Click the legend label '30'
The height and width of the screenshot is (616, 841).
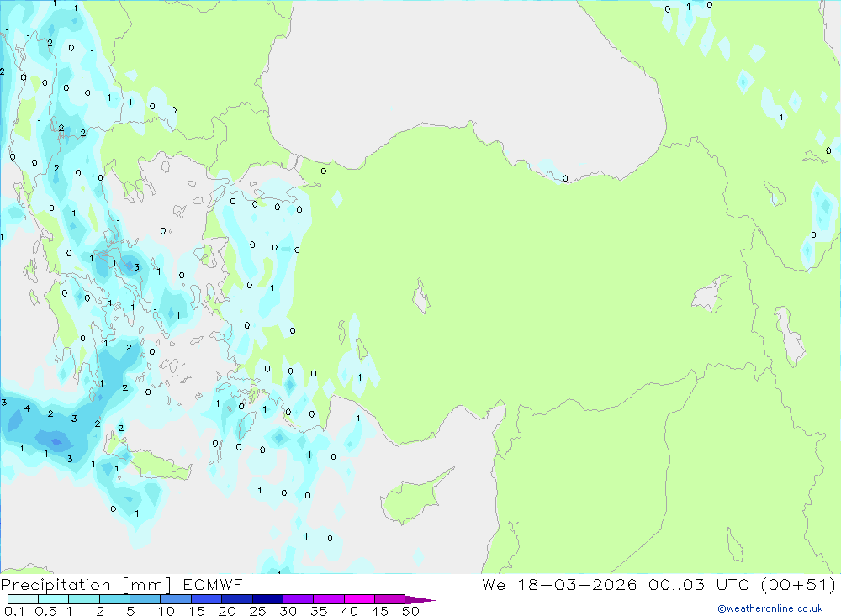click(288, 611)
